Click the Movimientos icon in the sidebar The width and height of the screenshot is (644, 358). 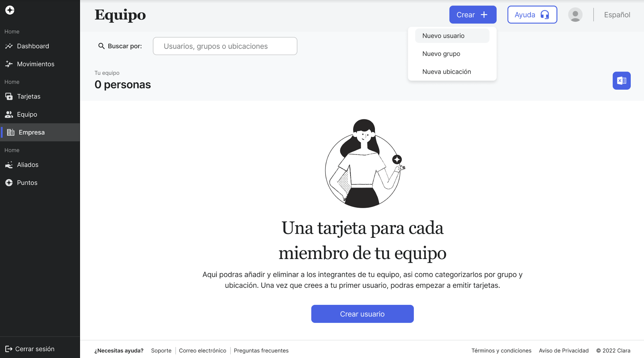9,64
